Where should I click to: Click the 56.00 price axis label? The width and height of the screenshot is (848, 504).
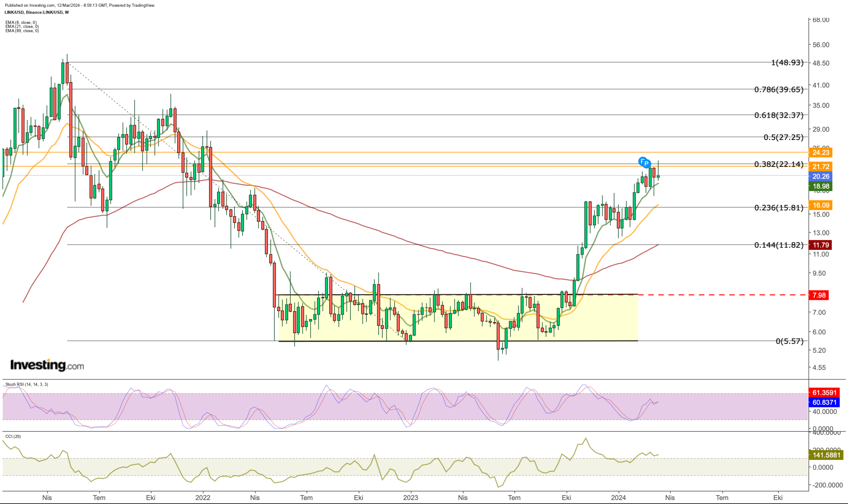click(x=821, y=45)
